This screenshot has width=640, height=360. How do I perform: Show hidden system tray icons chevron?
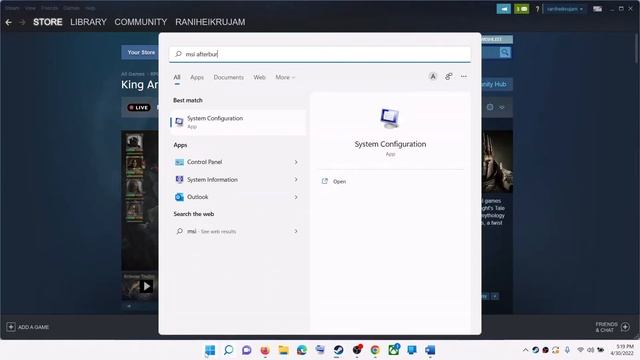(525, 350)
